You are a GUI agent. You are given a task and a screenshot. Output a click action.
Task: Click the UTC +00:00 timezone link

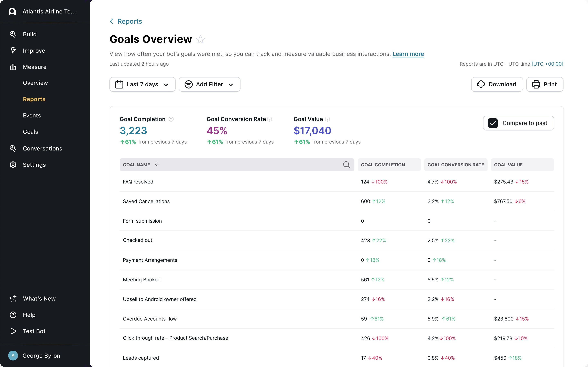click(547, 64)
